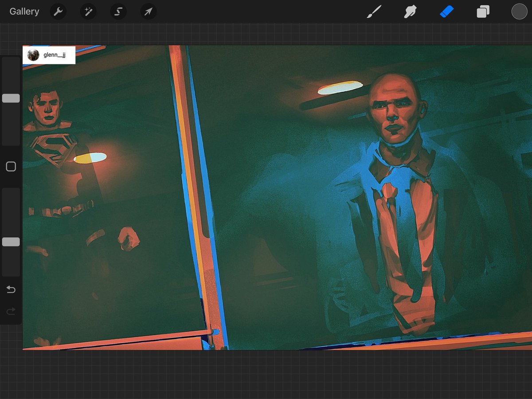Open the Adjustments magic wand menu
The image size is (532, 399).
(x=88, y=12)
